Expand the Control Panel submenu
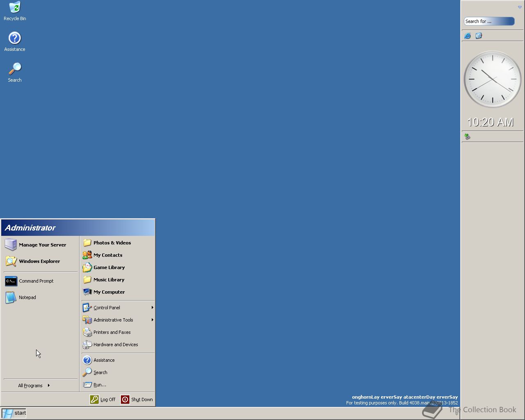Image resolution: width=525 pixels, height=420 pixels. 118,308
